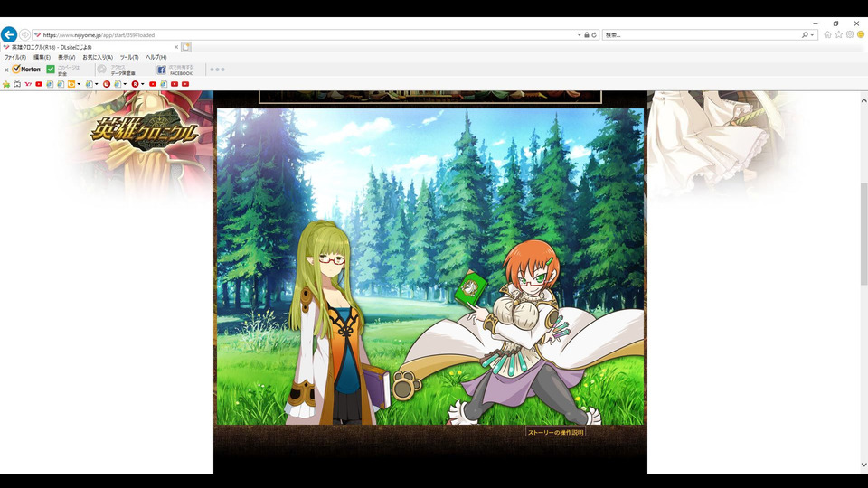Click the add-to-favorites star on favorites bar
The image size is (868, 488).
[x=6, y=84]
